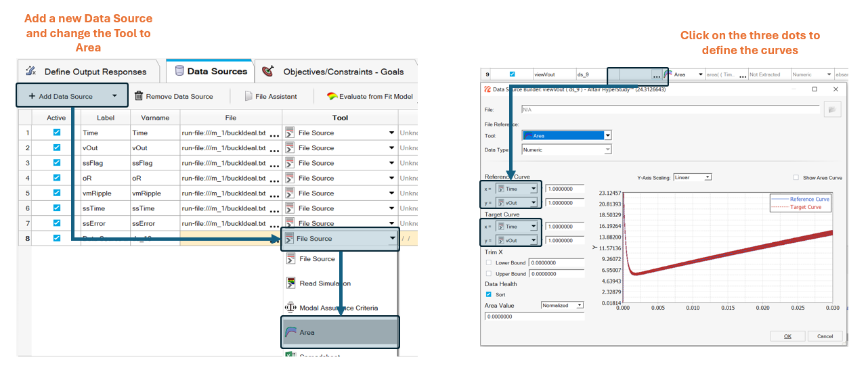868x370 pixels.
Task: Select Read Simulation from tool list
Action: [x=340, y=283]
